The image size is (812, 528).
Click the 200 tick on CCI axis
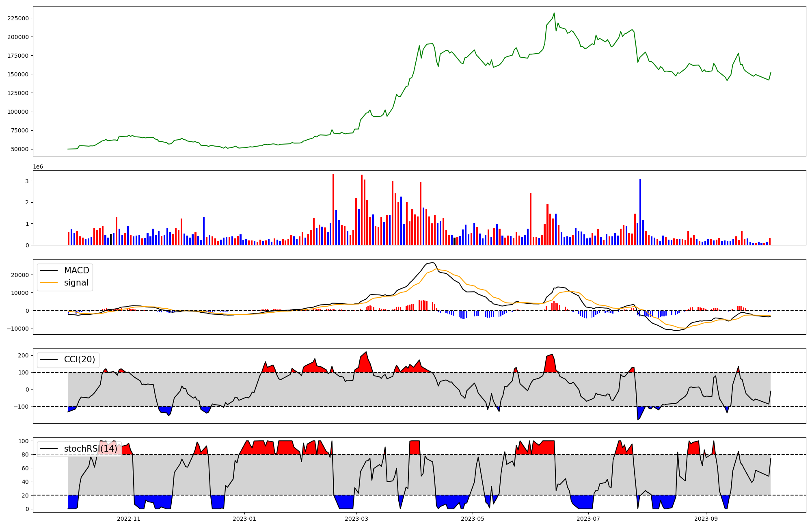24,355
